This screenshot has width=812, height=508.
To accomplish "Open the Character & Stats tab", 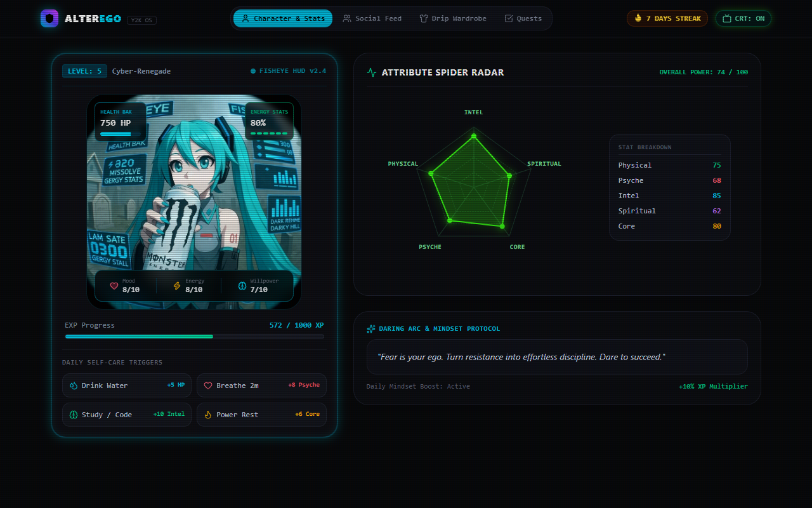I will pos(283,18).
